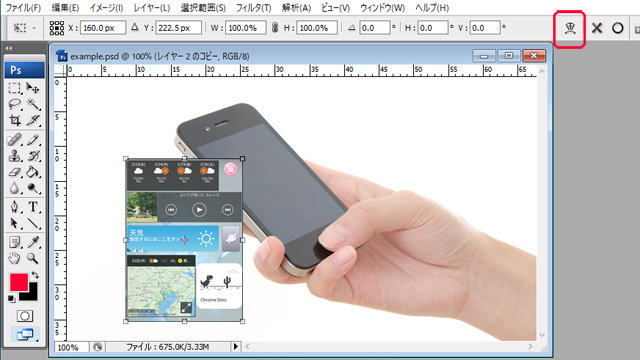Click the H height percentage field
Viewport: 640px width, 360px height.
point(317,28)
